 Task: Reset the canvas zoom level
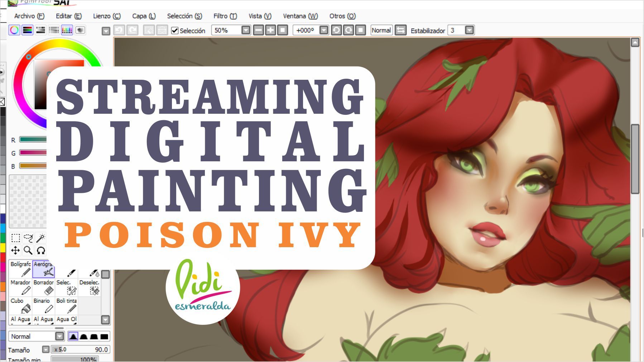click(x=283, y=30)
